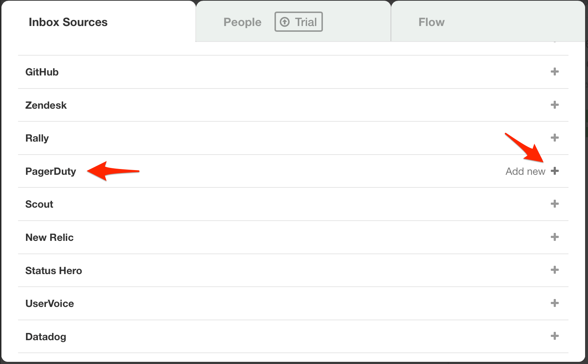588x364 pixels.
Task: Click the plus icon next to GitHub
Action: pyautogui.click(x=554, y=71)
